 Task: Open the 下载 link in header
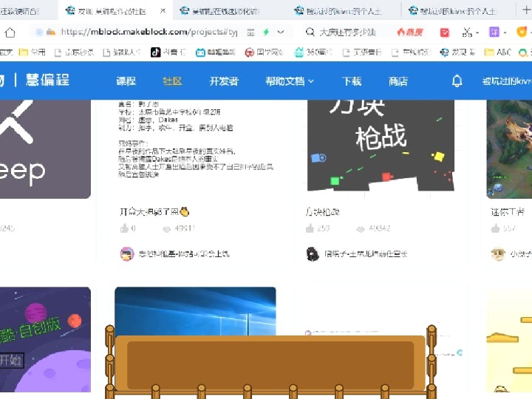click(352, 81)
